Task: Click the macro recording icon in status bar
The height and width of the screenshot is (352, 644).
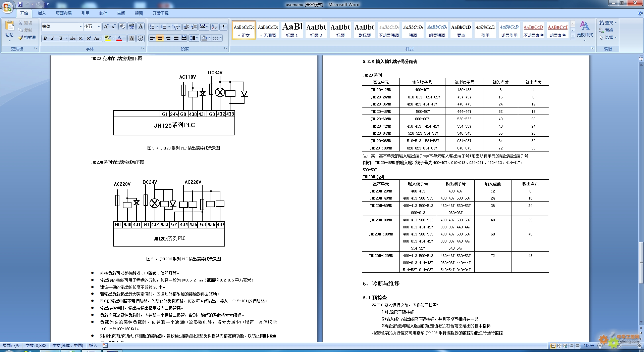Action: click(x=105, y=345)
